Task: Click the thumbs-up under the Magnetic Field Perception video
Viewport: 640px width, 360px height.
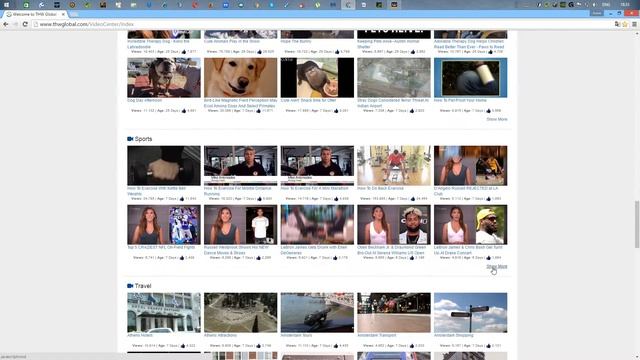Action: (x=258, y=111)
